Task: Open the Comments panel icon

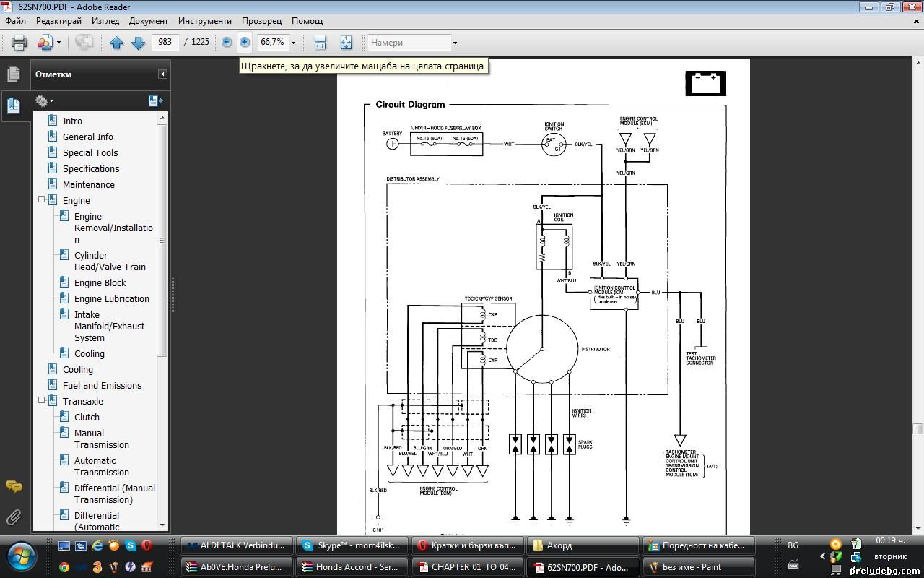Action: tap(13, 486)
